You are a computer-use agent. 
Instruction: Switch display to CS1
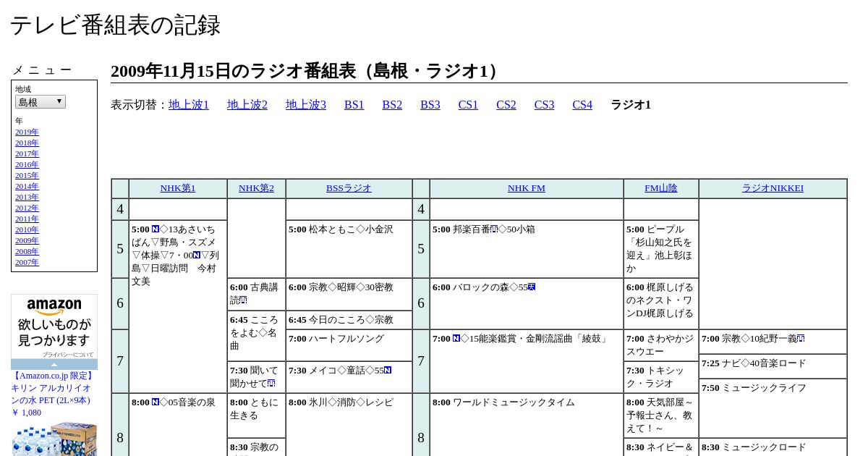click(x=468, y=105)
